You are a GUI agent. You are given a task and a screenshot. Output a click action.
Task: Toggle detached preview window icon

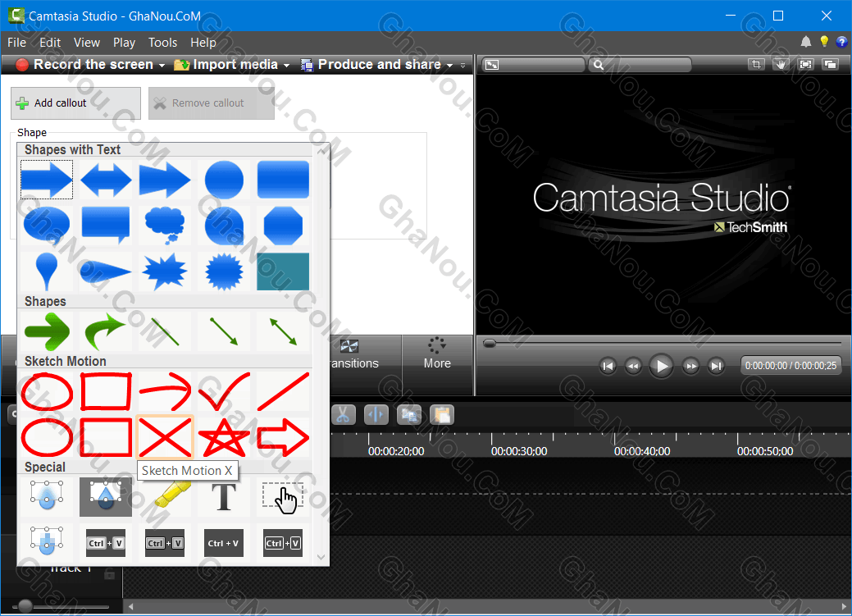point(831,65)
